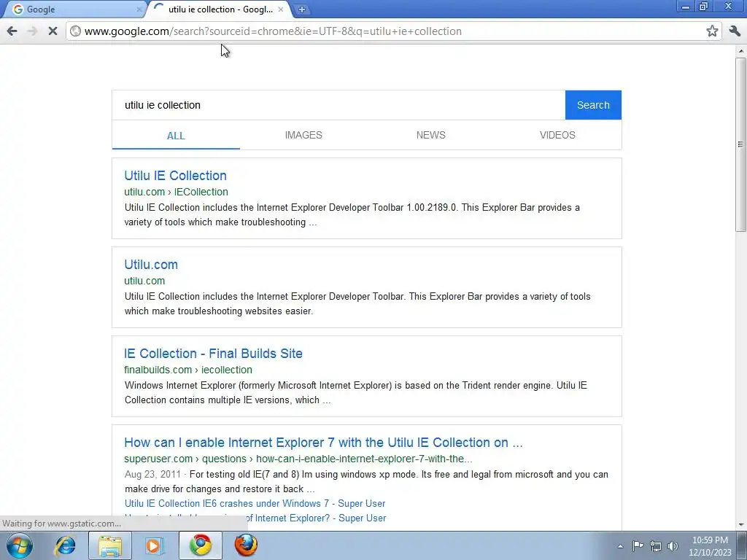The image size is (747, 560).
Task: Click the search box containing 'utilu ie collection'
Action: (338, 105)
